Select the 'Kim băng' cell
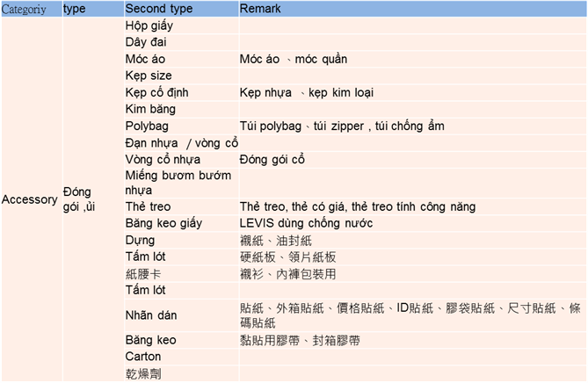Screen dimensions: 588x383 click(150, 109)
